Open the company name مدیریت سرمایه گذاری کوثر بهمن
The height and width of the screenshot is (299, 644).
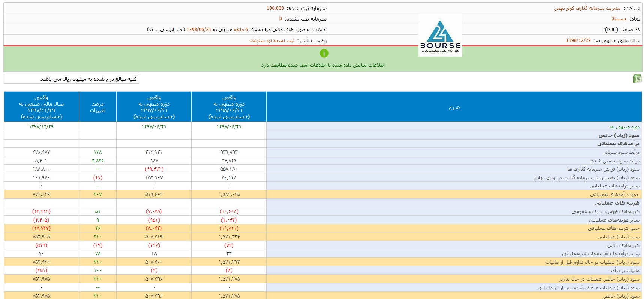(x=587, y=8)
